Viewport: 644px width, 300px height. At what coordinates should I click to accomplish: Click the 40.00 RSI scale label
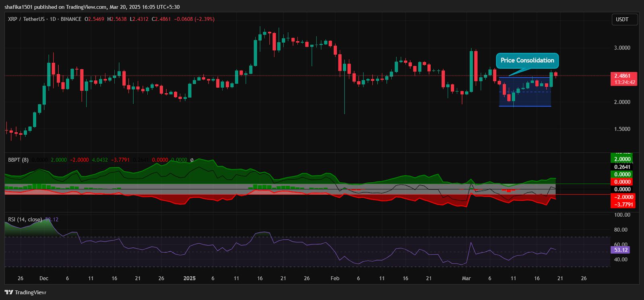(x=620, y=259)
